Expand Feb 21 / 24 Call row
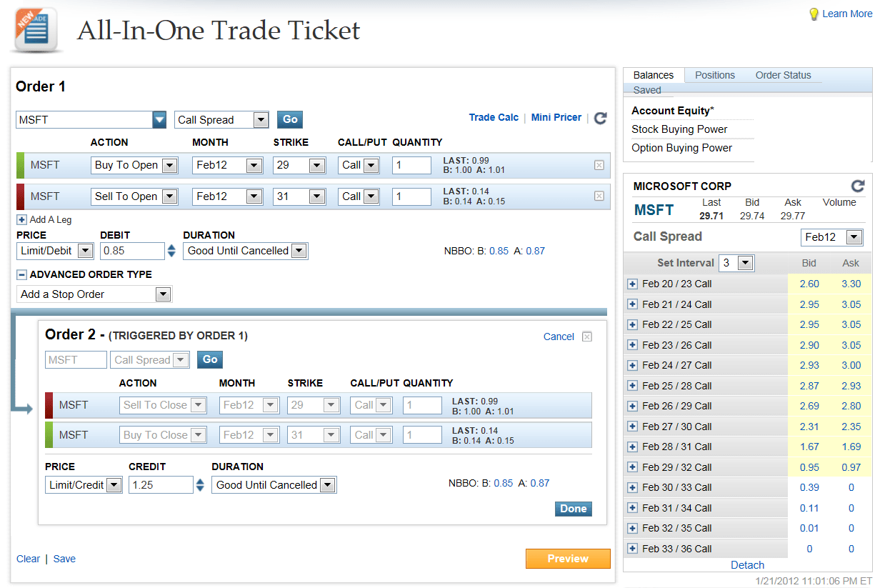Image resolution: width=880 pixels, height=588 pixels. pos(632,304)
